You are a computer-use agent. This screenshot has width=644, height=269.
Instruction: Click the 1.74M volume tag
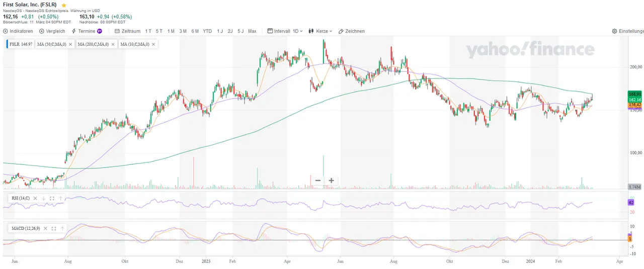tap(634, 187)
